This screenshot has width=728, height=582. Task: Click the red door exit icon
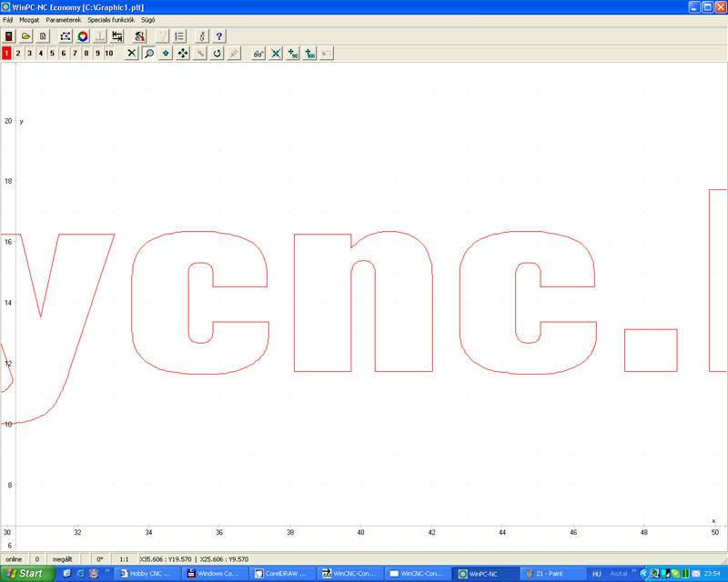(x=9, y=36)
